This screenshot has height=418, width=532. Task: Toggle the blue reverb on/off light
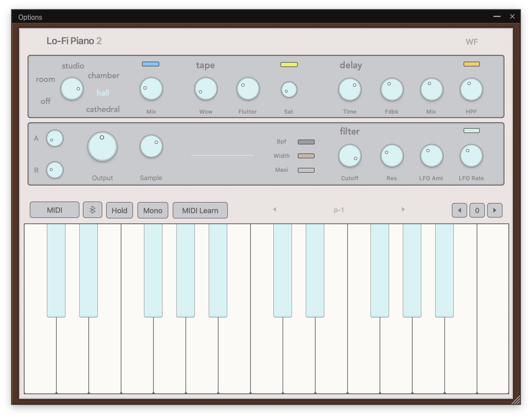(151, 64)
